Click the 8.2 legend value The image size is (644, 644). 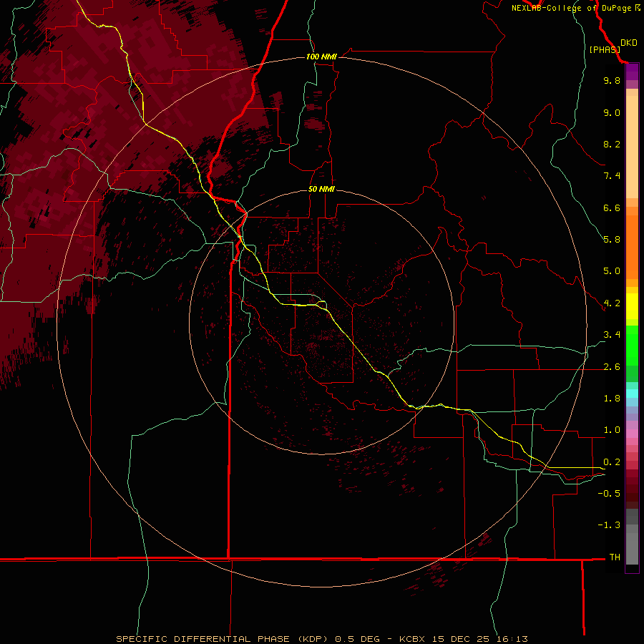coord(612,144)
